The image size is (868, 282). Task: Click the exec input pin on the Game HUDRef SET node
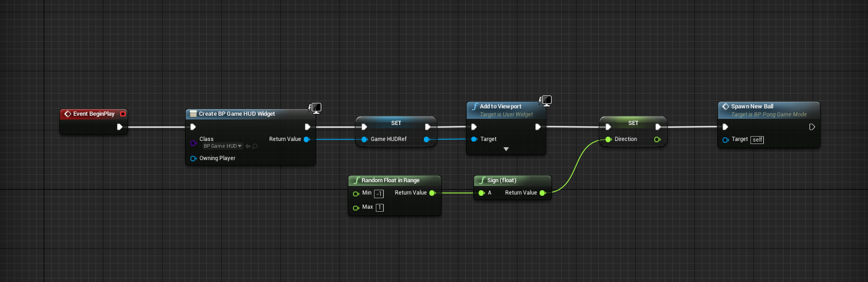364,127
